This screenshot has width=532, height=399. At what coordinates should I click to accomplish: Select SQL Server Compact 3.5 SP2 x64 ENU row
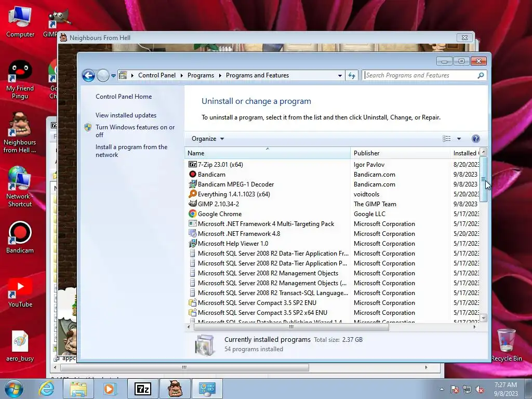pos(332,312)
